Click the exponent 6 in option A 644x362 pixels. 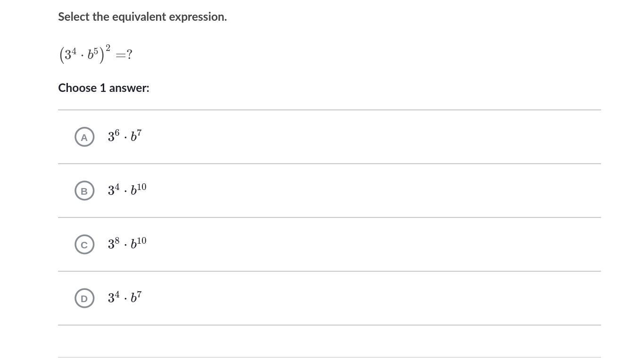117,133
